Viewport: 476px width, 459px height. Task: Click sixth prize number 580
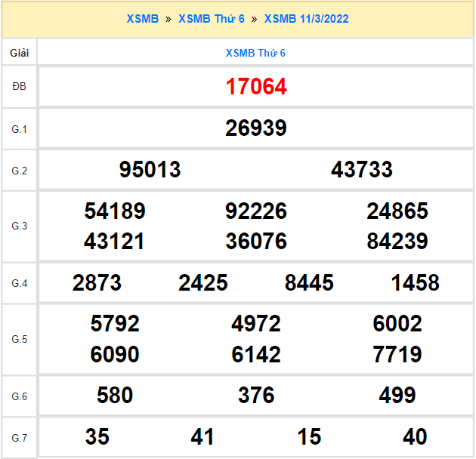click(x=115, y=396)
